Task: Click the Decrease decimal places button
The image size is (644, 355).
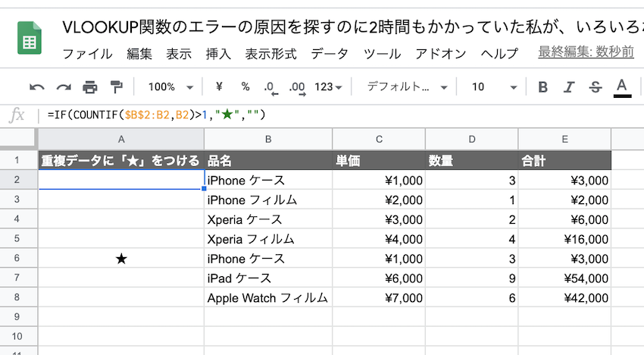Action: click(270, 86)
